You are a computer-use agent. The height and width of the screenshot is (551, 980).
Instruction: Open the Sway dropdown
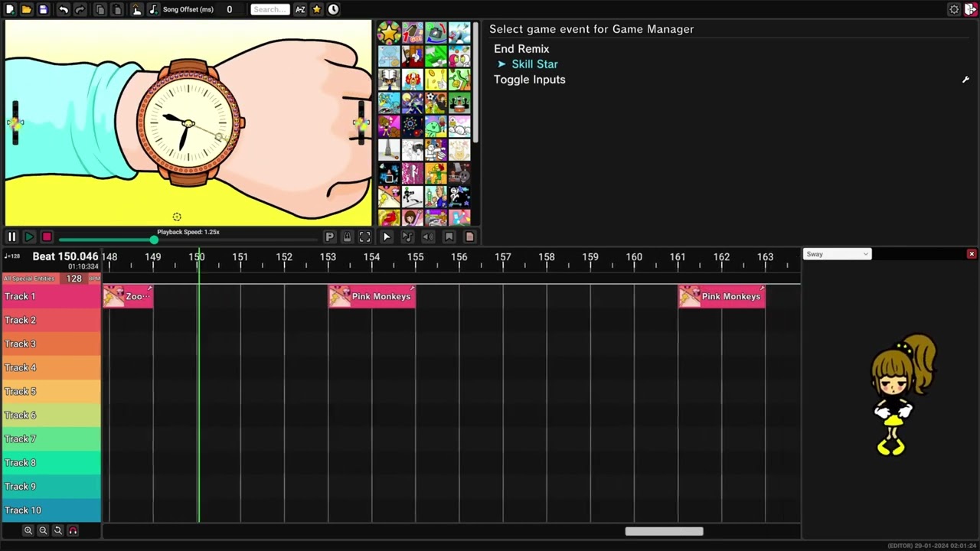click(837, 254)
